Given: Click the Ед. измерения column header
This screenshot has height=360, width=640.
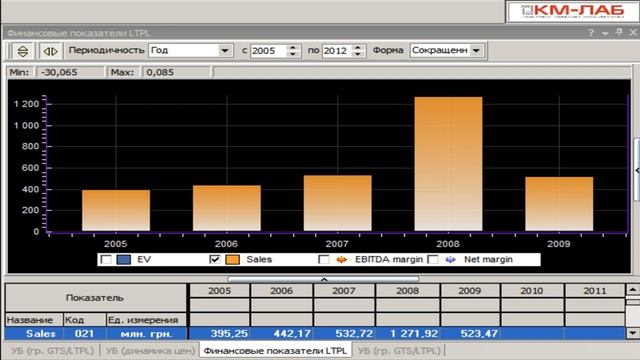Looking at the screenshot, I should [147, 320].
